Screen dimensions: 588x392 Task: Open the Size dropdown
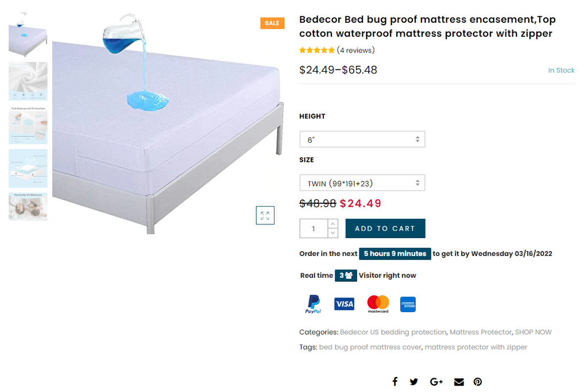[362, 183]
